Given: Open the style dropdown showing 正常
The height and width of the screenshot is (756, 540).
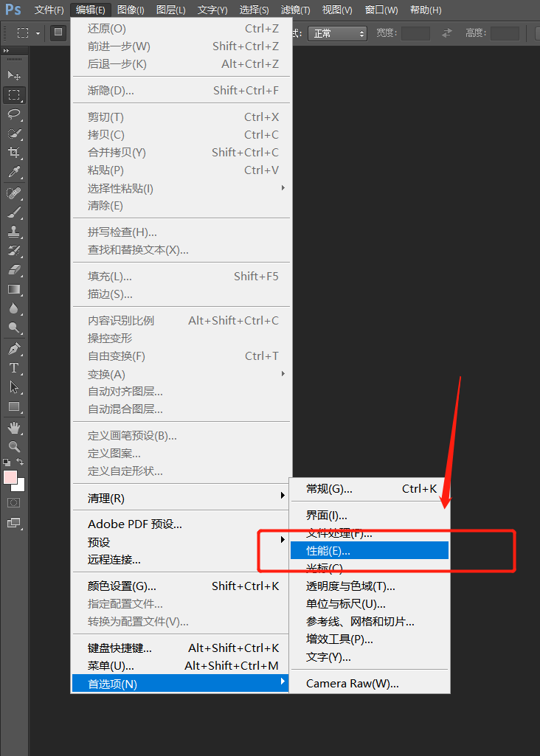Looking at the screenshot, I should click(337, 33).
